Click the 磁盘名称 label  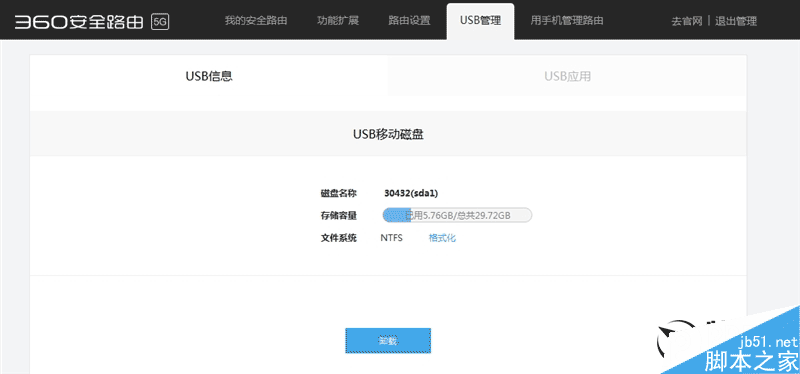coord(339,193)
